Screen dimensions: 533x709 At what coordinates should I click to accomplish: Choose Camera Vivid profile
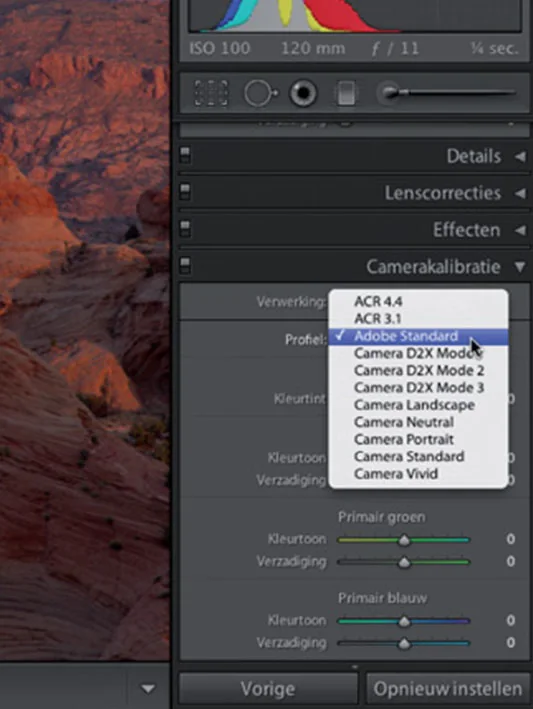point(418,473)
